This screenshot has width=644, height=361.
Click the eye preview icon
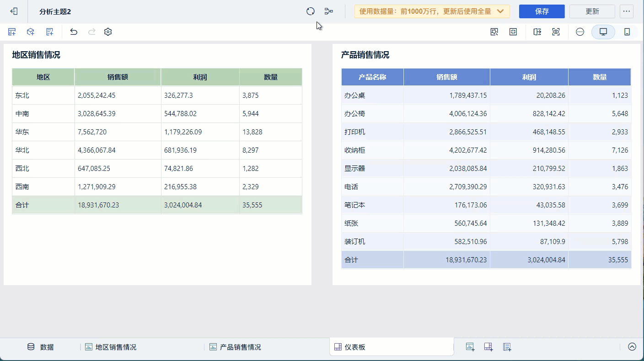click(x=556, y=32)
